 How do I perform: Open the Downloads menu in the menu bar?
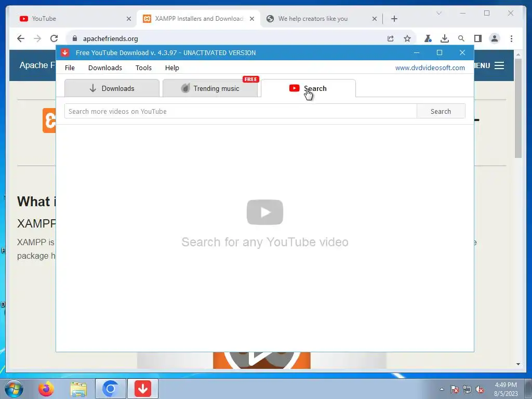[105, 68]
